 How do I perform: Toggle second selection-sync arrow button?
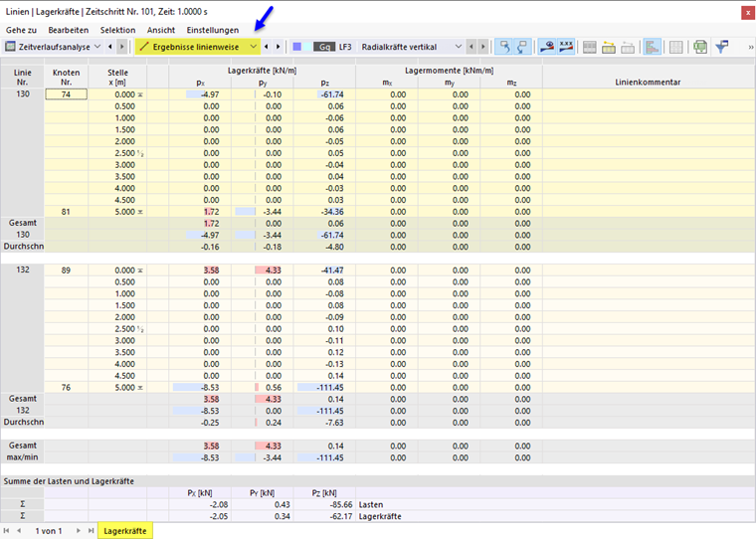pyautogui.click(x=521, y=47)
